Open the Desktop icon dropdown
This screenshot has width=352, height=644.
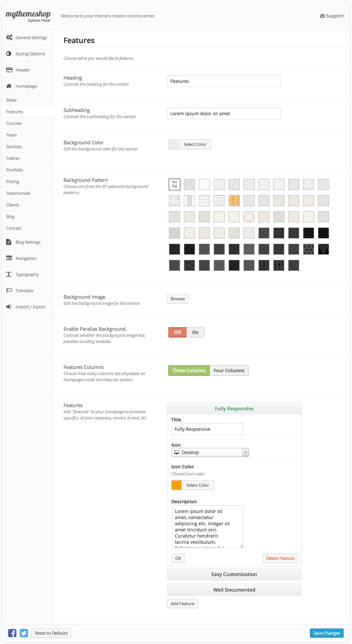tap(210, 452)
